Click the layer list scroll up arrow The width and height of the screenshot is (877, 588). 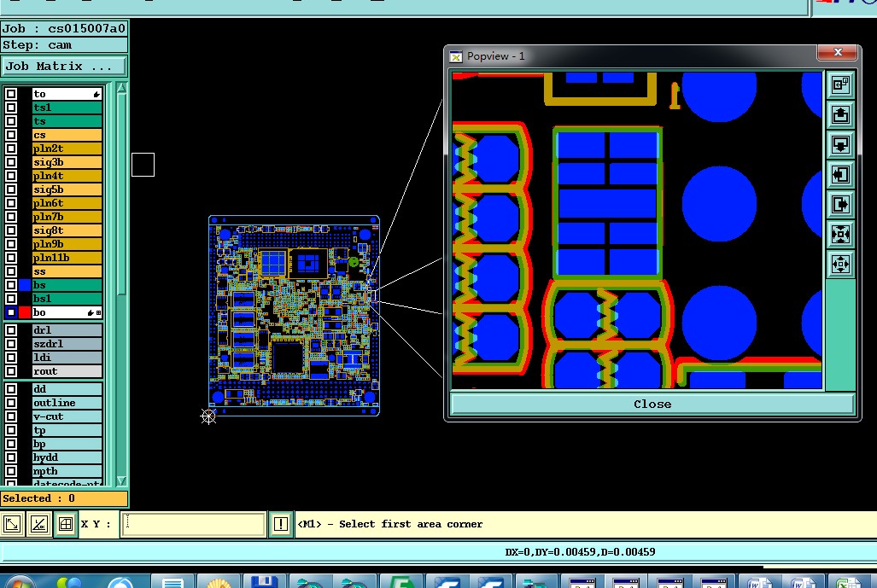coord(121,88)
